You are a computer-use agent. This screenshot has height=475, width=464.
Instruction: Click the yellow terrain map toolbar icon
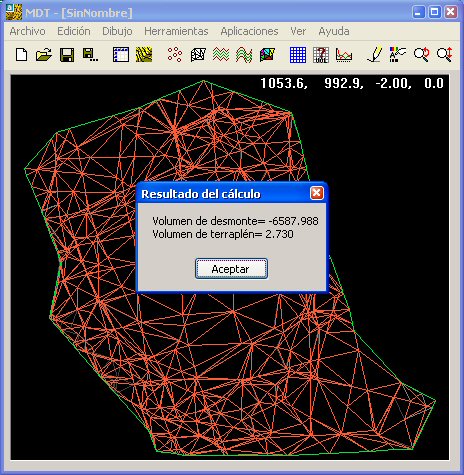click(144, 55)
